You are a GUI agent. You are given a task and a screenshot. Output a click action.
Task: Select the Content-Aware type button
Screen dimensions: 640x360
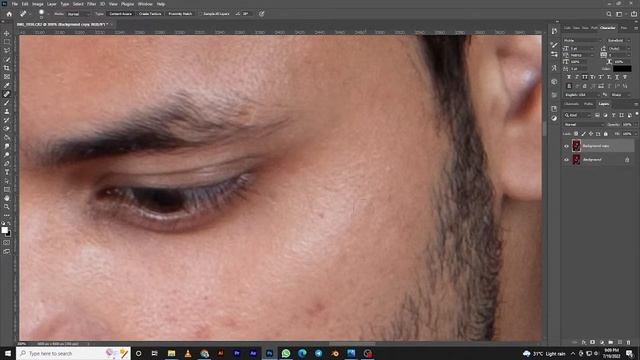(120, 14)
